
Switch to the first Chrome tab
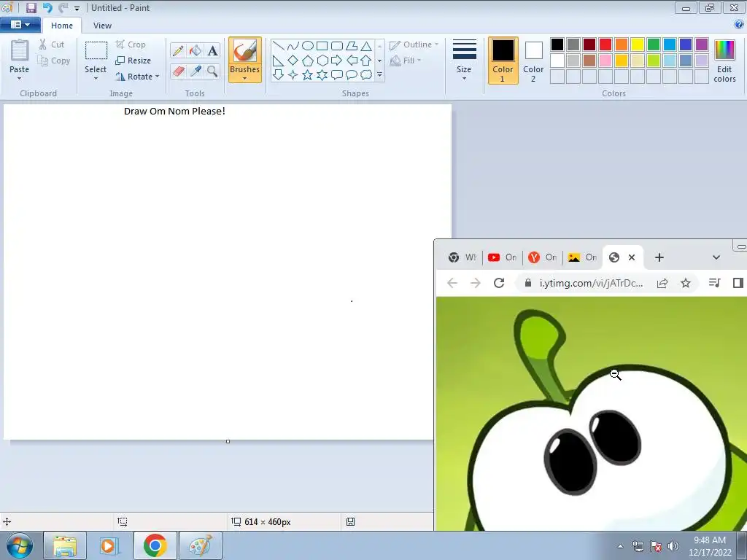(x=462, y=257)
